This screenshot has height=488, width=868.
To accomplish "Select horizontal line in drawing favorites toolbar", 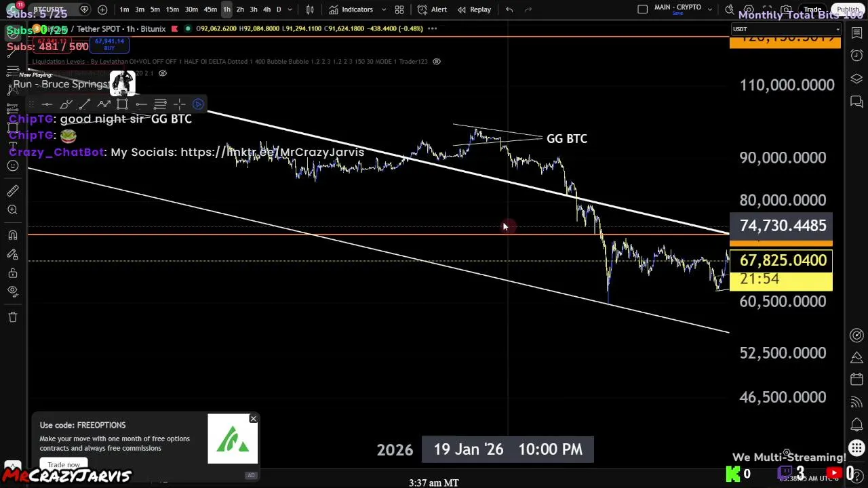I will tap(47, 104).
